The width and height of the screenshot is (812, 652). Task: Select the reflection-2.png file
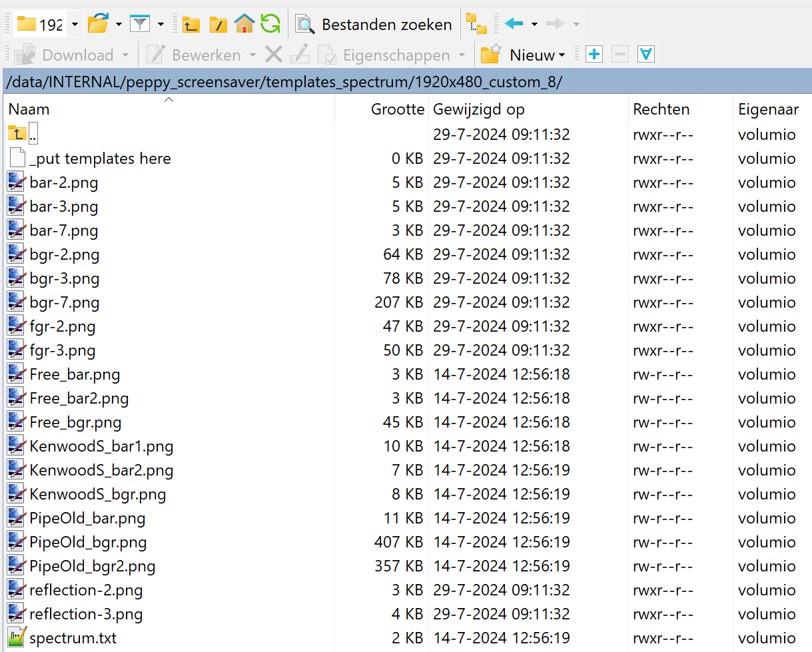(x=86, y=590)
